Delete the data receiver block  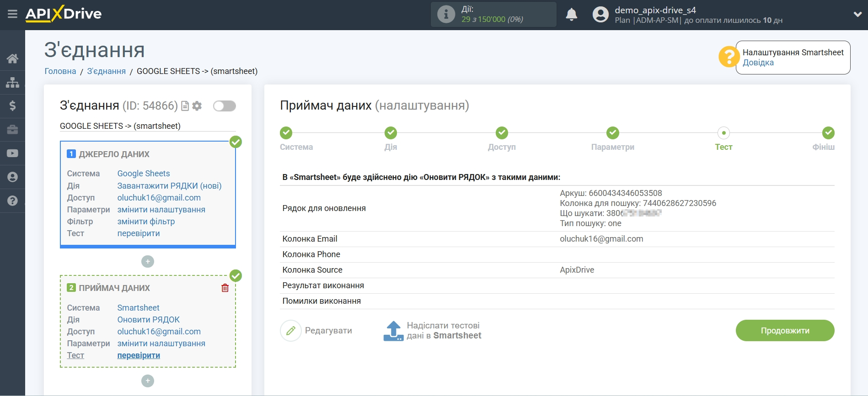click(x=225, y=288)
